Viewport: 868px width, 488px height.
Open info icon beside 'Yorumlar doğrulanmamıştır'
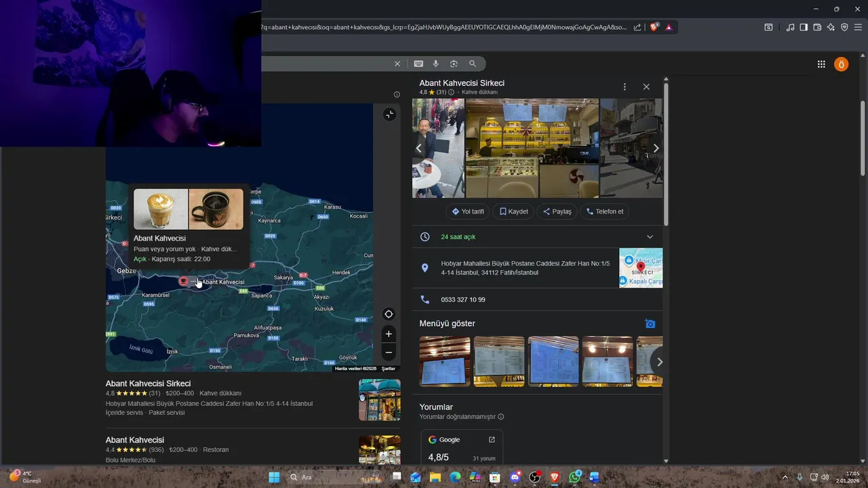(501, 417)
